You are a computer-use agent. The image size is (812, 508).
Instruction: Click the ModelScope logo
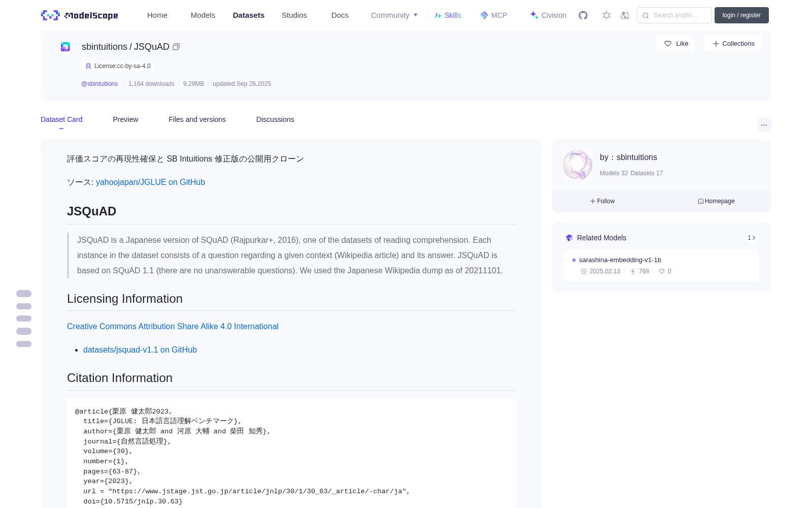click(x=79, y=15)
